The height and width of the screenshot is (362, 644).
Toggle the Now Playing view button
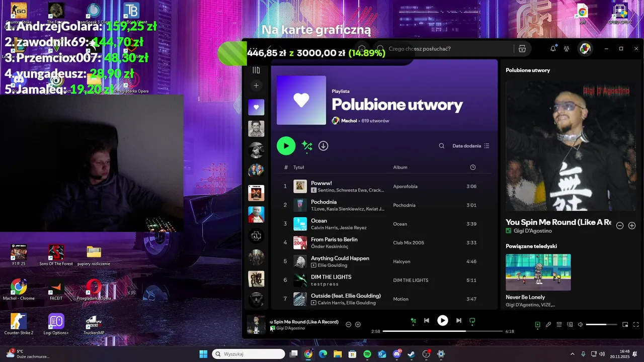click(537, 325)
